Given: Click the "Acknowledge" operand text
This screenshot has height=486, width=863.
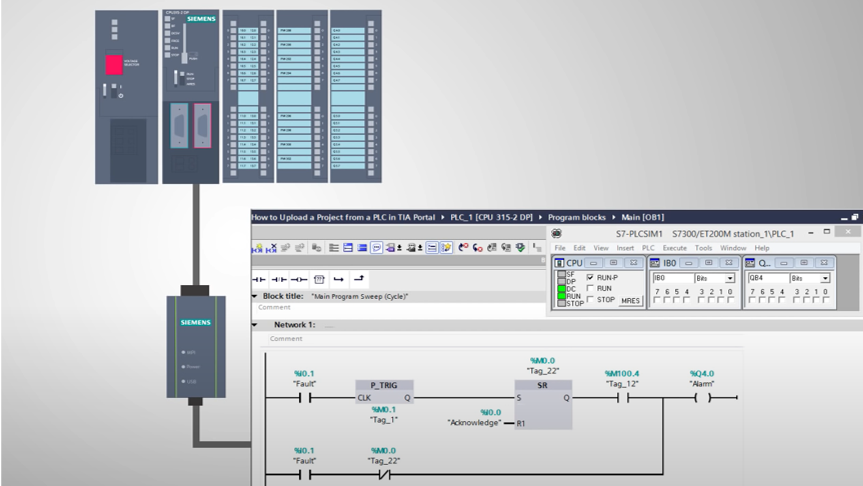Looking at the screenshot, I should pos(474,423).
